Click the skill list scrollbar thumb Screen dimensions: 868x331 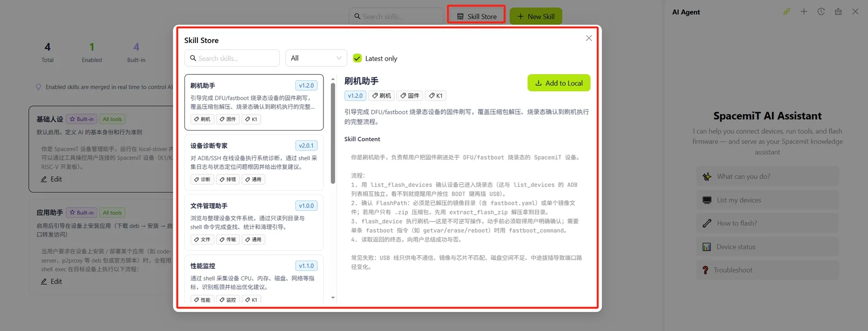click(333, 133)
